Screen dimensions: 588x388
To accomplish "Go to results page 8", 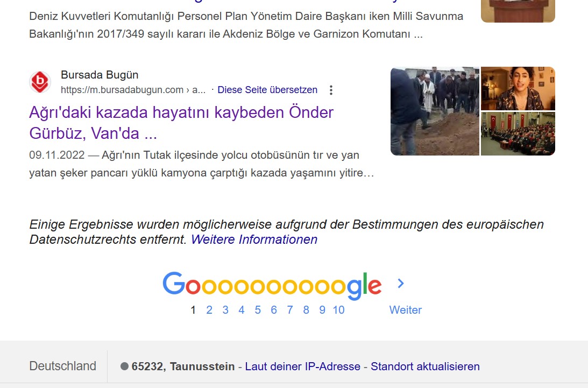I will tap(306, 310).
